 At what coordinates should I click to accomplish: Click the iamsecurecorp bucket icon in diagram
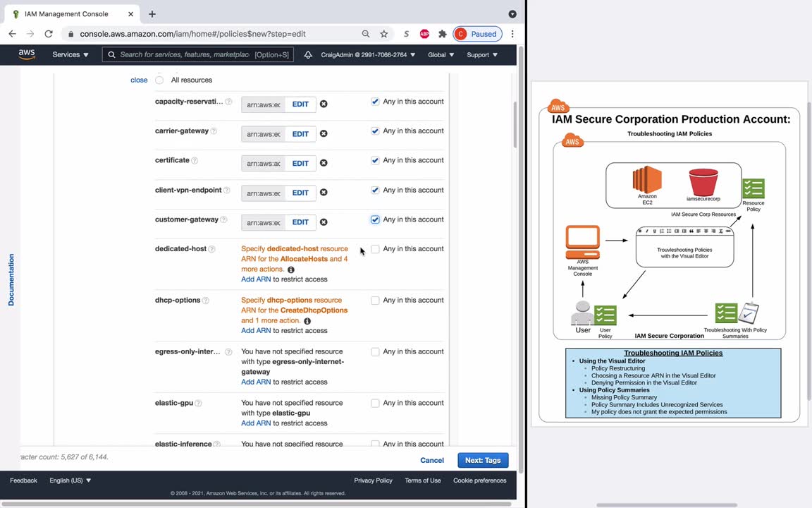coord(703,181)
